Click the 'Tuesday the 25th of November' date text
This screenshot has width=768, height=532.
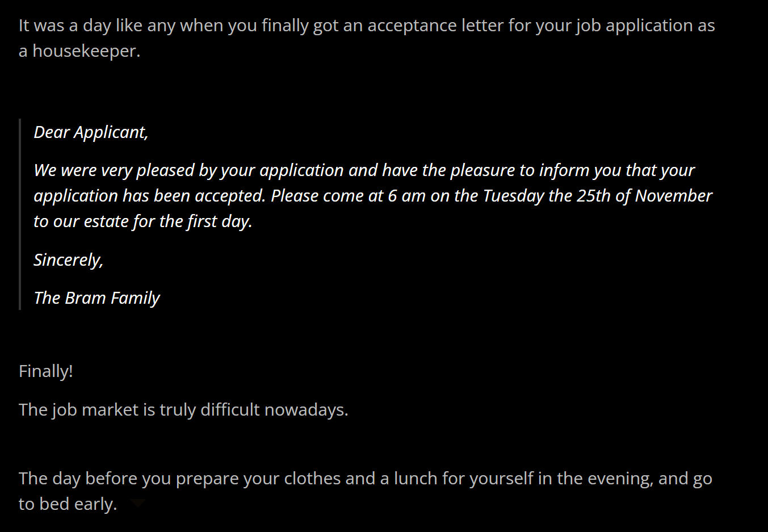coord(597,196)
